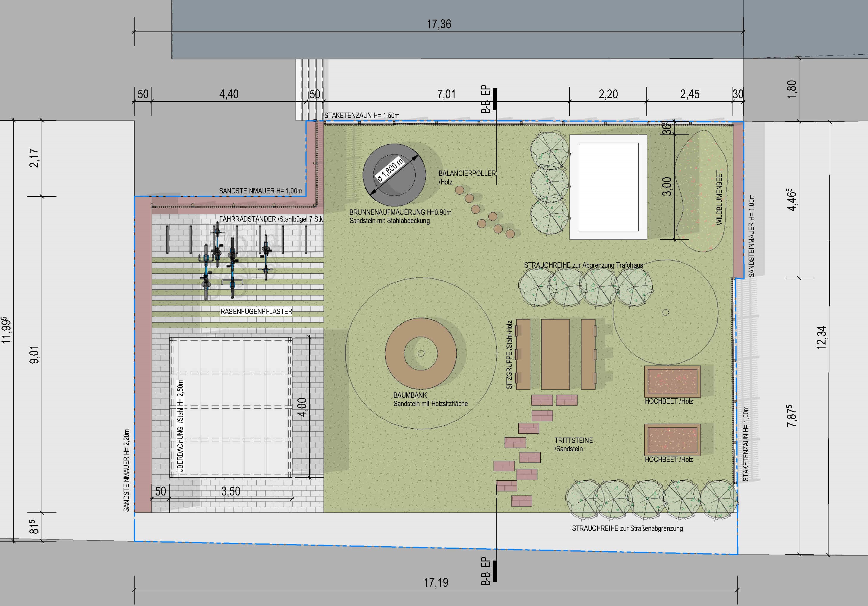
Task: Select the BALANCIERPOLLER /Holz label
Action: 467,178
